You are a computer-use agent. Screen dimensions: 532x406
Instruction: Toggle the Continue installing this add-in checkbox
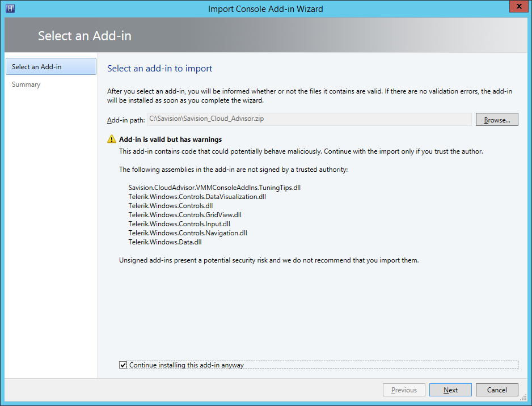[x=123, y=365]
